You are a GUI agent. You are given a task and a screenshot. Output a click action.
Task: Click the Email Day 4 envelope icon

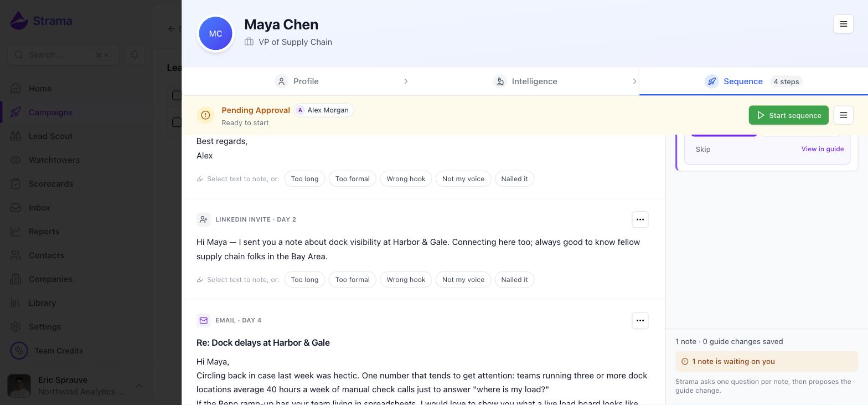[x=203, y=320]
